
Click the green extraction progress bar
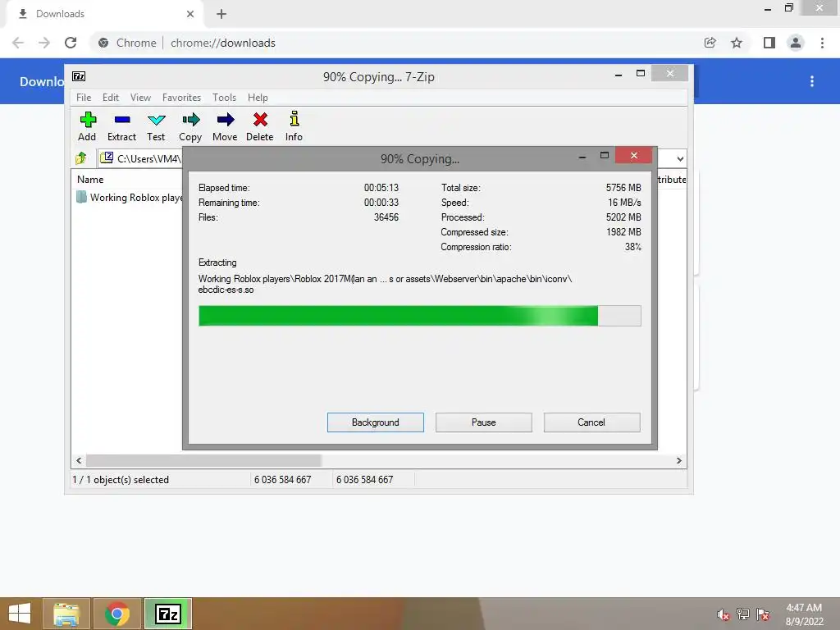coord(419,316)
